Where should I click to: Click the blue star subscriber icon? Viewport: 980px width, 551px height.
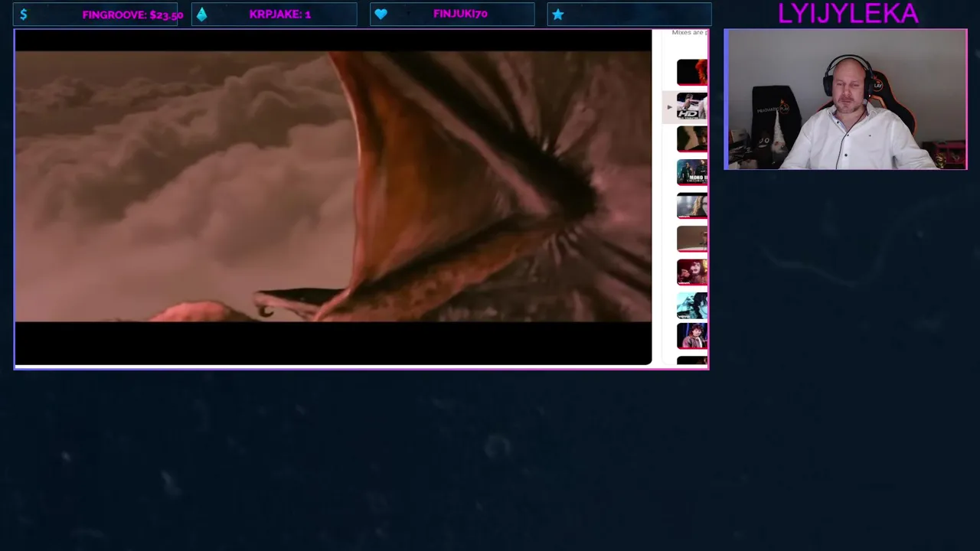(x=558, y=15)
